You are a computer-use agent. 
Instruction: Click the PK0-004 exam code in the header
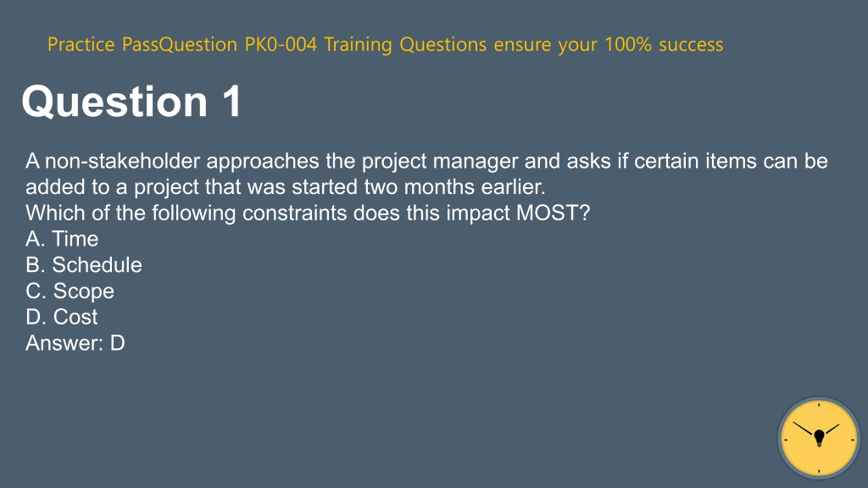point(281,44)
